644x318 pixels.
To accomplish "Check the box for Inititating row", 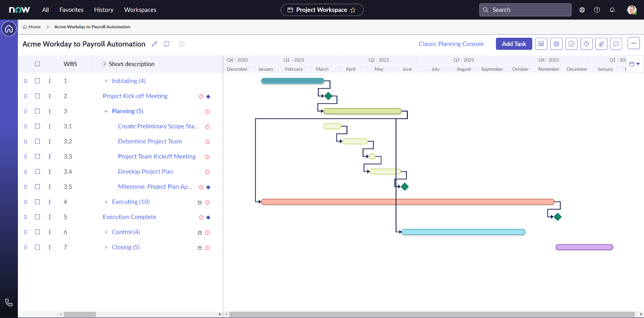I will click(x=37, y=81).
